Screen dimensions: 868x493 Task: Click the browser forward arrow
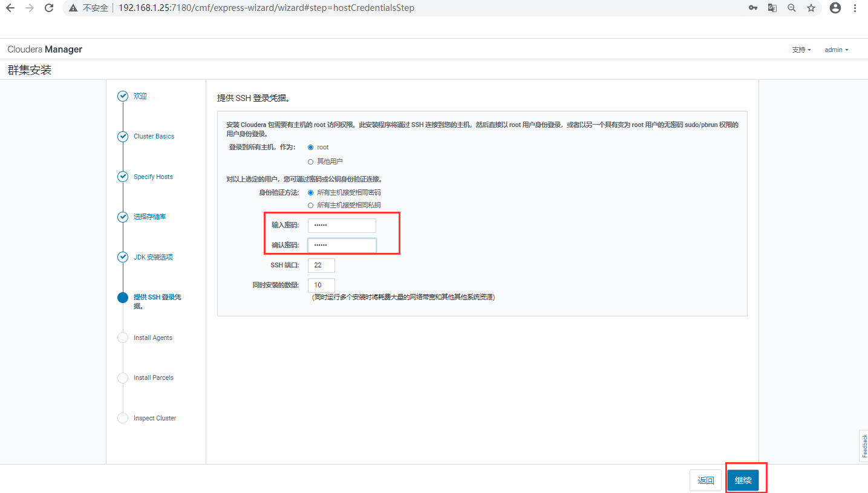(x=30, y=8)
